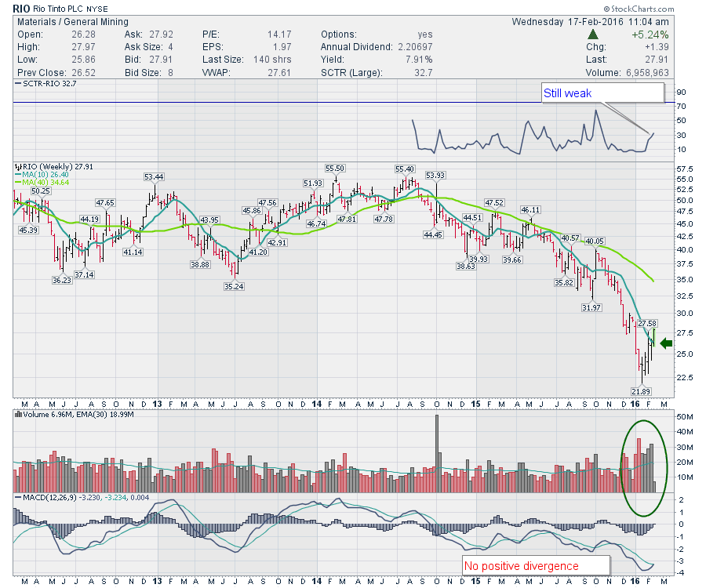Click the 31.97 price low label
The width and height of the screenshot is (706, 588).
(x=591, y=308)
